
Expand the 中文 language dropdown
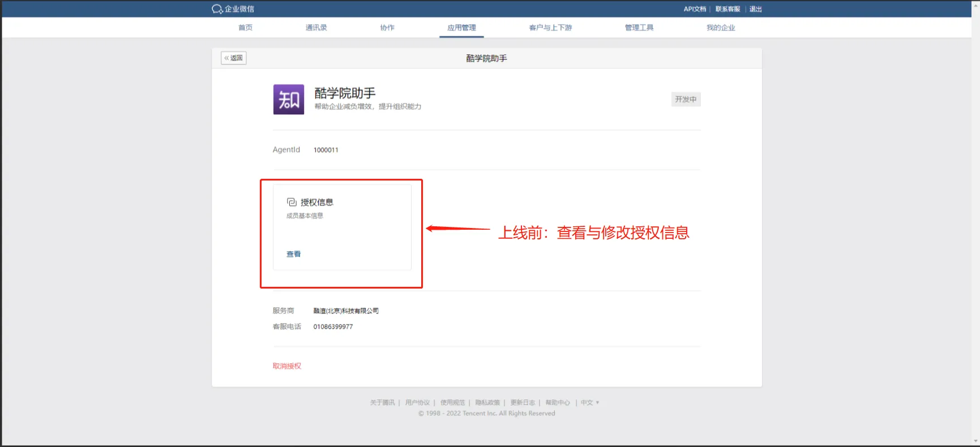coord(589,403)
